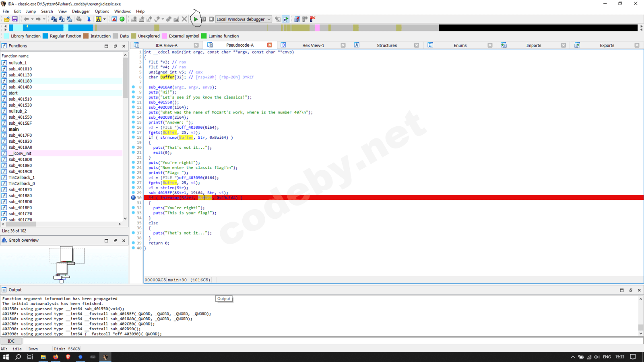Jump forward with the right arrow icon
Screen dimensions: 644x362
pos(38,19)
